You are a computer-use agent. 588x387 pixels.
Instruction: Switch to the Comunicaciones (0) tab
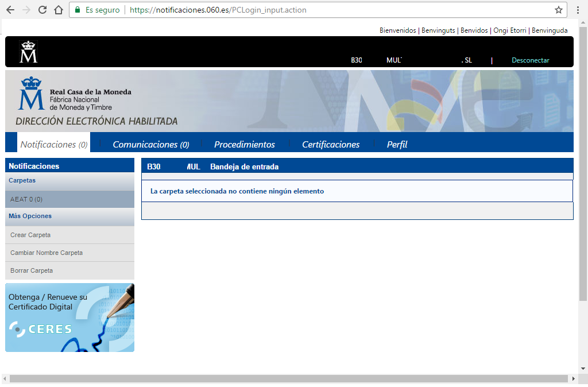[x=151, y=145]
